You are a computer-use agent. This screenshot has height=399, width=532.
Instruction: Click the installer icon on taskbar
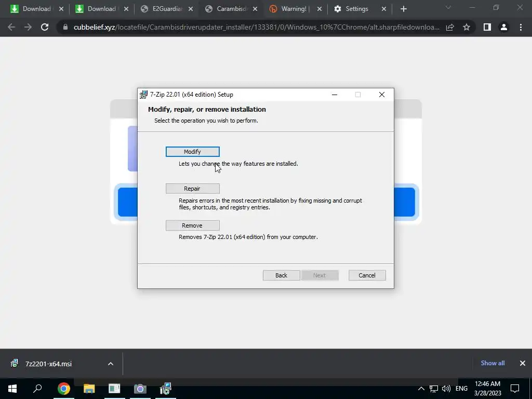point(166,389)
